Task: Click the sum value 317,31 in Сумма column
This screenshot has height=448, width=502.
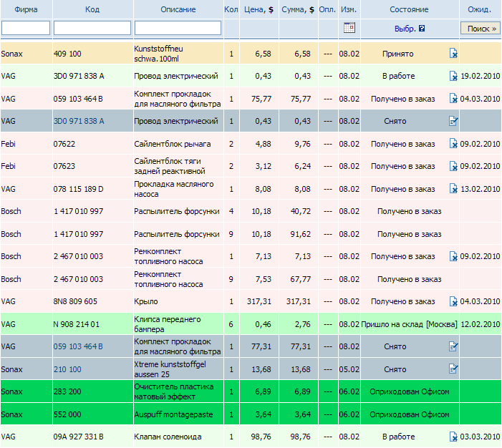Action: (299, 301)
